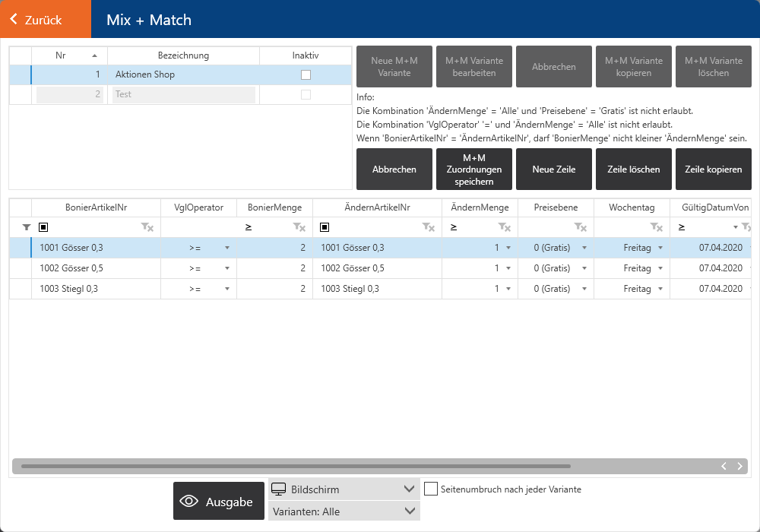The image size is (760, 532).
Task: Click the funnel icon in the filter row
Action: [x=27, y=227]
